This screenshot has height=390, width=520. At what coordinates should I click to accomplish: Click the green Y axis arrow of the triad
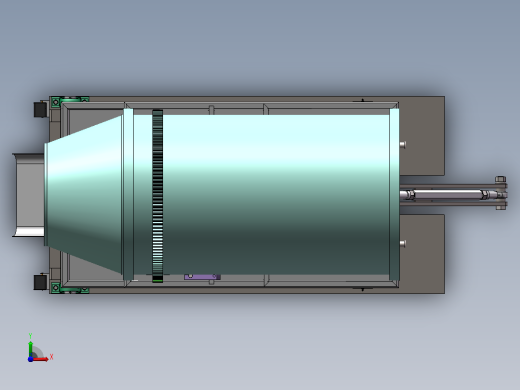[30, 349]
